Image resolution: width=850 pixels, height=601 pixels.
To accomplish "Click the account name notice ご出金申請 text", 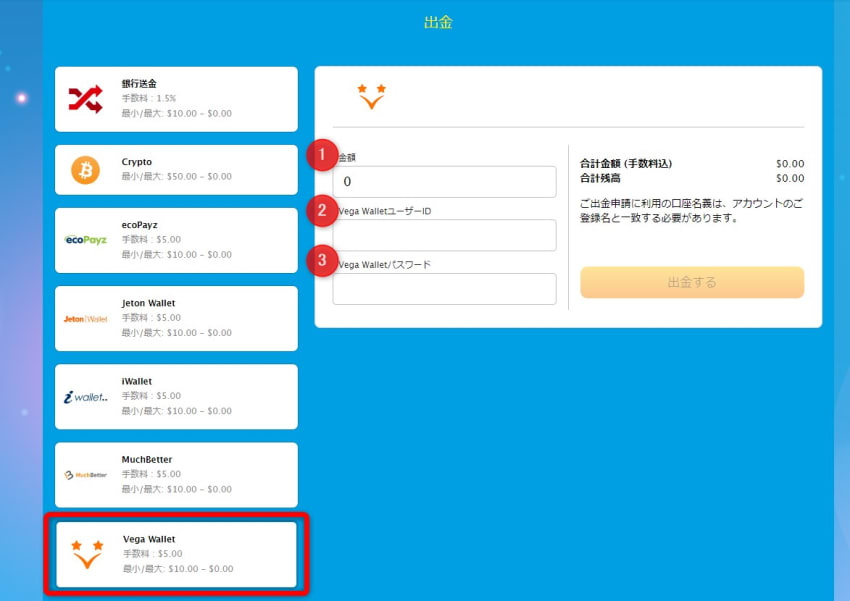I will pyautogui.click(x=691, y=211).
